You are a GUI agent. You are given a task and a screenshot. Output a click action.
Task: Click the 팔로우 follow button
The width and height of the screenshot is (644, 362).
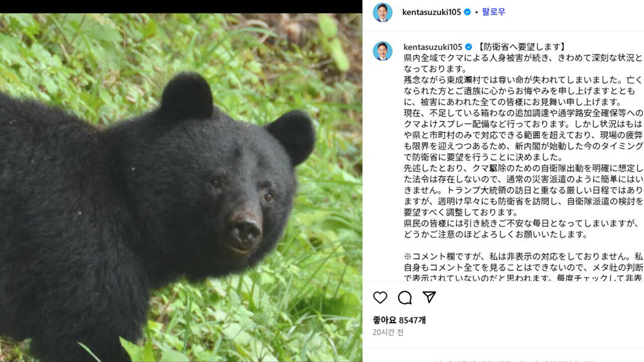[494, 10]
